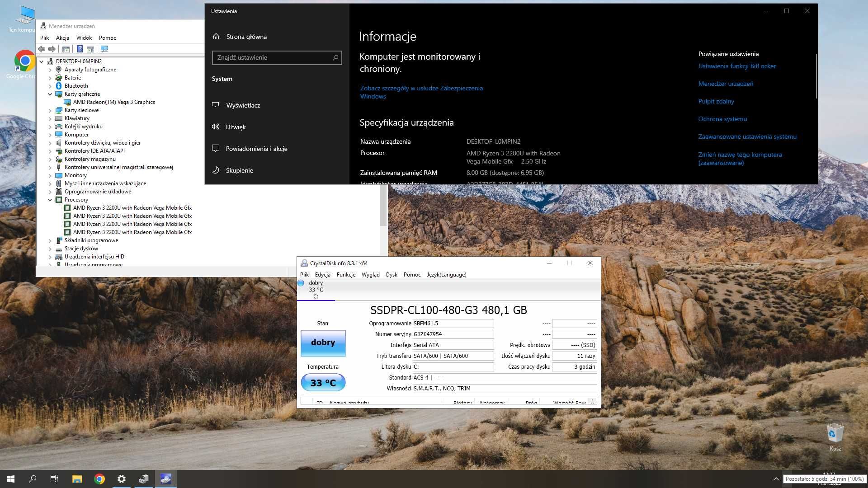868x488 pixels.
Task: Collapse the Karty graficzne node
Action: pos(50,94)
